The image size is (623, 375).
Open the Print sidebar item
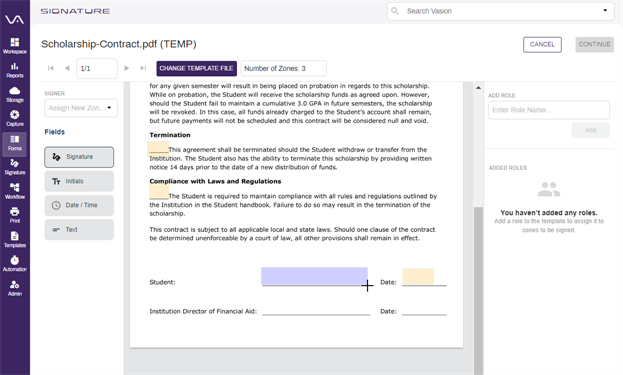15,216
